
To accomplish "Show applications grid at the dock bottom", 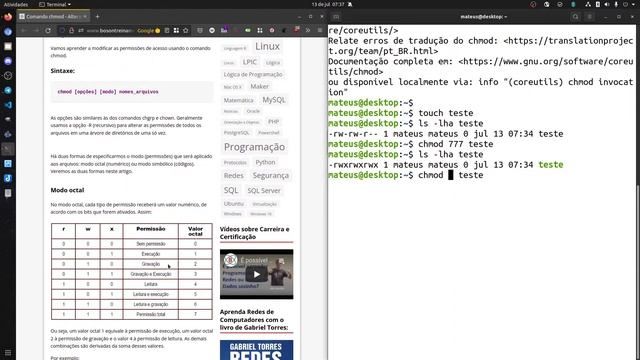I will pos(8,353).
